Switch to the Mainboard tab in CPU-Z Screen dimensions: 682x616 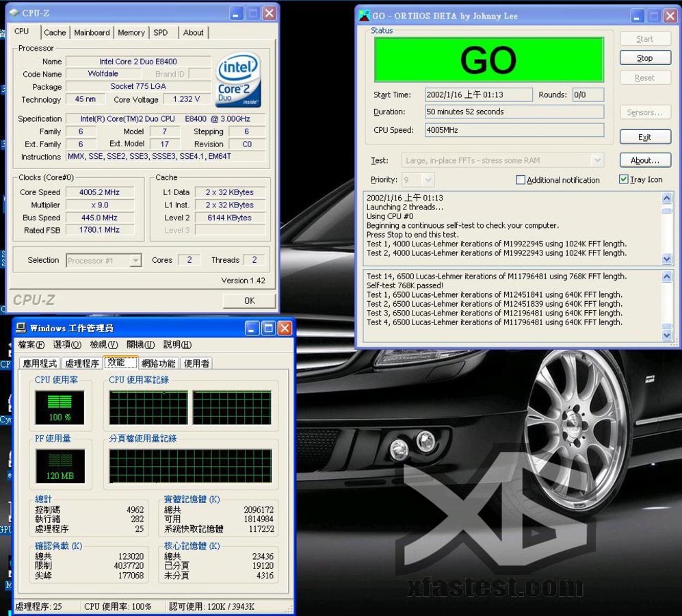pyautogui.click(x=92, y=33)
